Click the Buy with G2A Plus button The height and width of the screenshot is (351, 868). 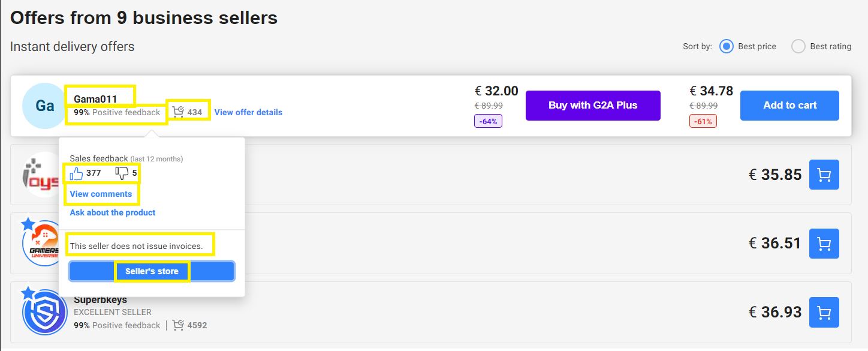tap(592, 105)
